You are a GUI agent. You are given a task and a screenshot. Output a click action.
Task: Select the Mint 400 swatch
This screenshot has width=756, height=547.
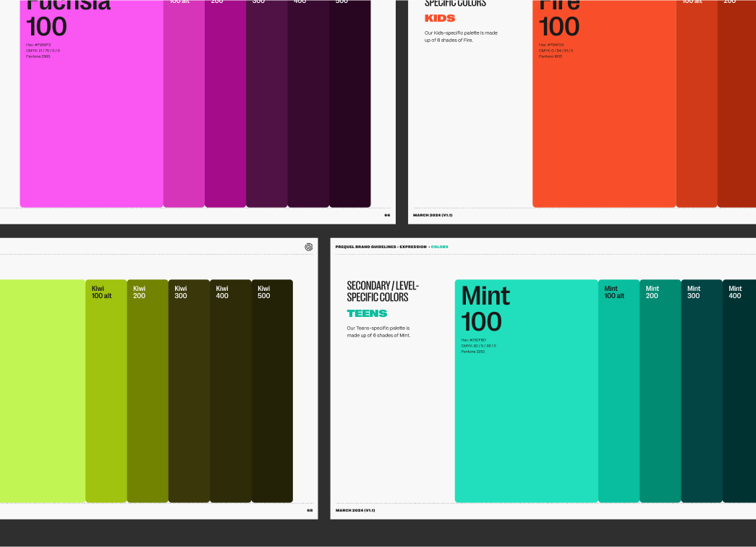739,391
